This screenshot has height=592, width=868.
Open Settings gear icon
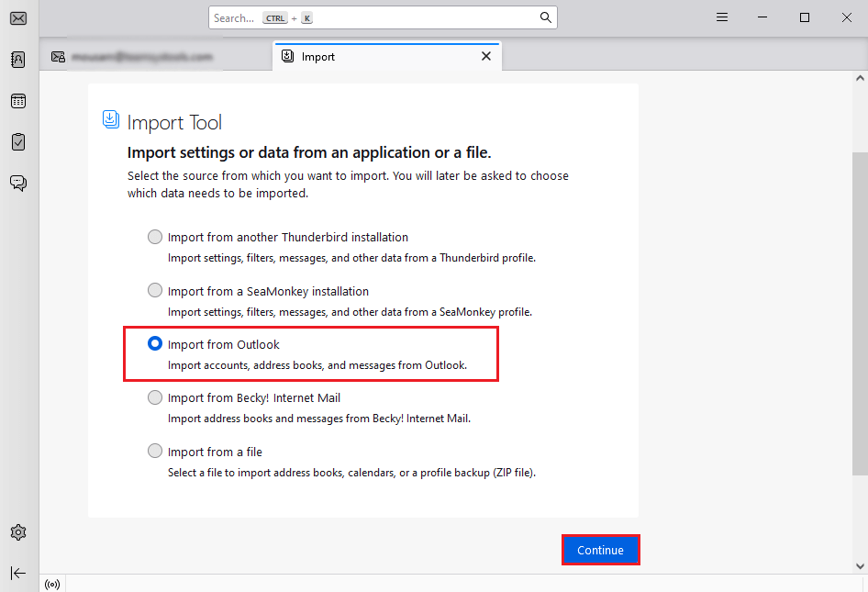click(x=18, y=532)
